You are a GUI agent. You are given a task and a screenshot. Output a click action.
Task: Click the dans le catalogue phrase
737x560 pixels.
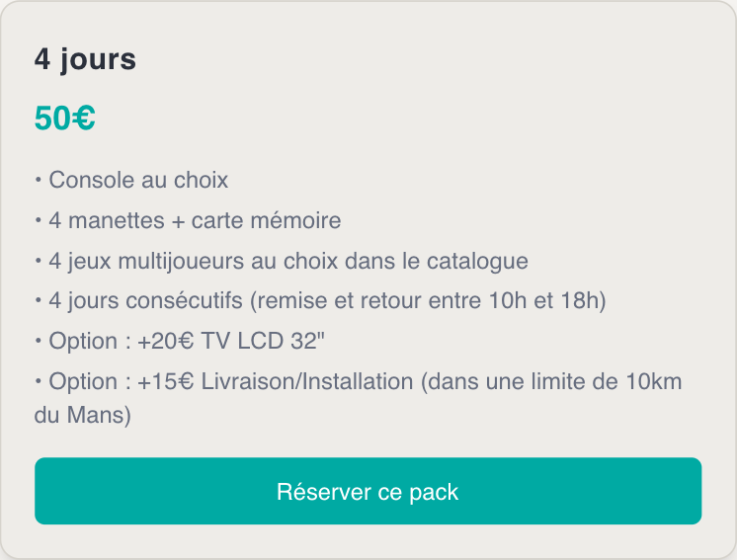tap(437, 261)
